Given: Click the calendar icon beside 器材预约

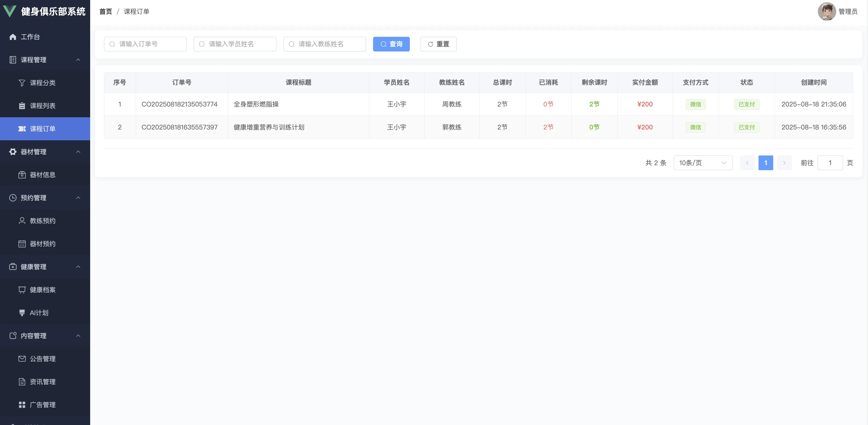Looking at the screenshot, I should click(22, 244).
